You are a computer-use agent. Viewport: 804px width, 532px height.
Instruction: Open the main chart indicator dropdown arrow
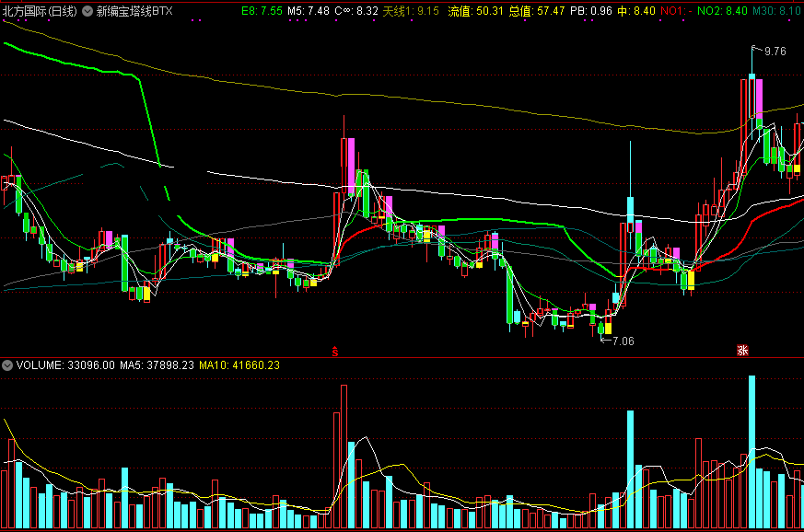[x=87, y=11]
